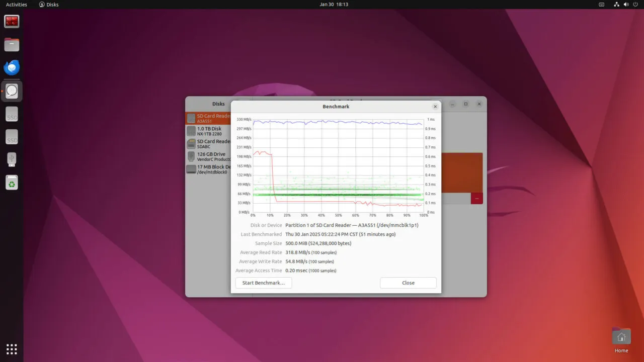Open system menu via power icon
The height and width of the screenshot is (362, 644).
[x=634, y=5]
